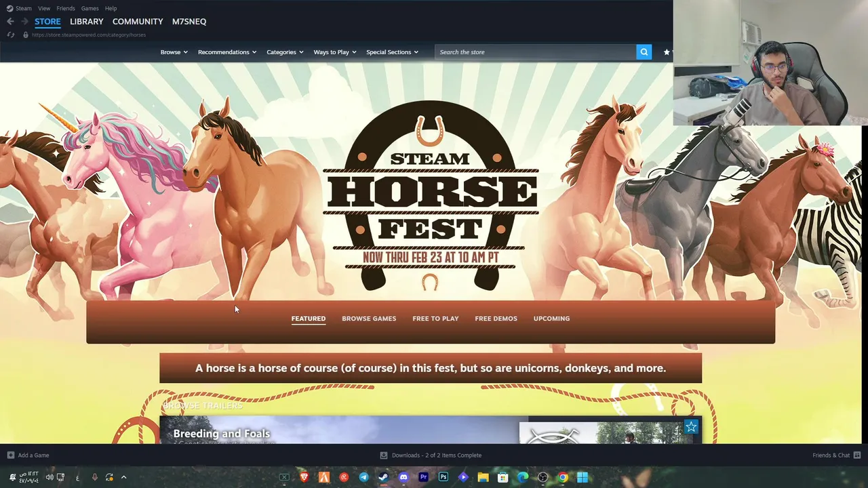Open the Windows Start menu
This screenshot has width=868, height=488.
click(x=583, y=477)
